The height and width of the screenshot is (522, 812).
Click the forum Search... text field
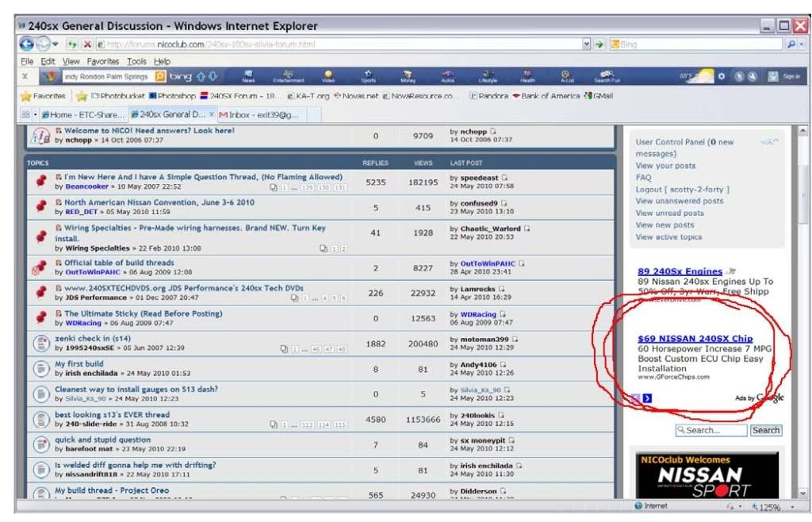[711, 430]
